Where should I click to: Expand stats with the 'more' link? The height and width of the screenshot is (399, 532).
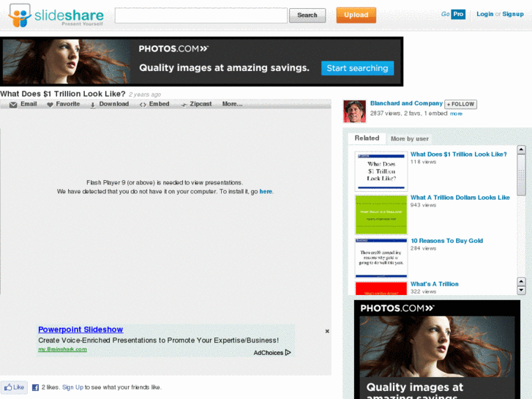pyautogui.click(x=456, y=113)
